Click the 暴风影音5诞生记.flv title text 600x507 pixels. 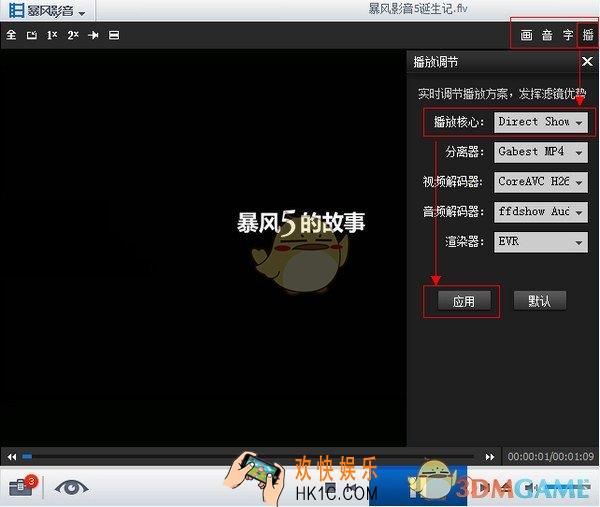[417, 8]
